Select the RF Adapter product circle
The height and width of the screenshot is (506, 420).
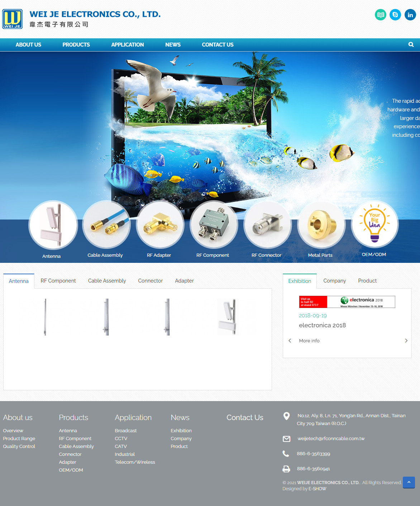[160, 225]
